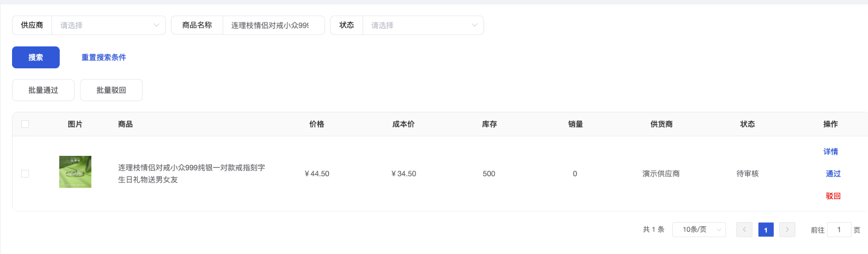Open the 10条/页 page size selector
Screen dimensions: 868x254
[699, 229]
